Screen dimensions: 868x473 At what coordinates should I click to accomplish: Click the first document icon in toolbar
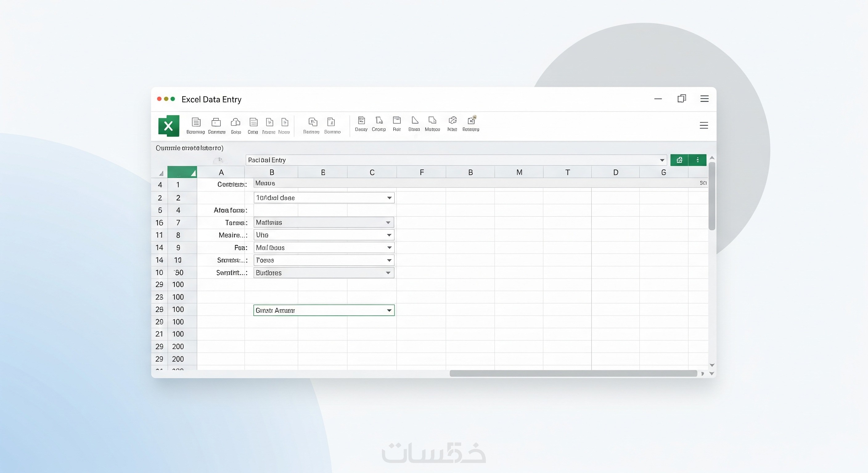coord(196,122)
